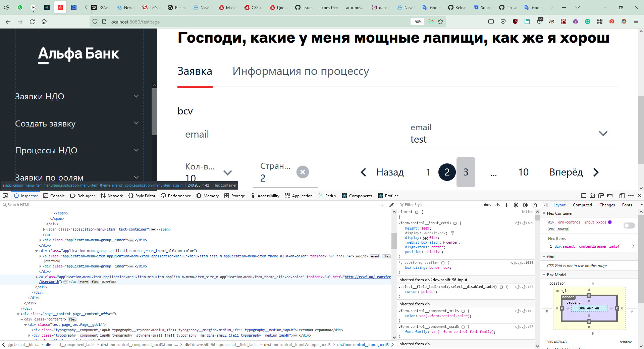Viewport: 644px width, 349px height.
Task: Toggle the .cls class panel
Action: (x=497, y=205)
